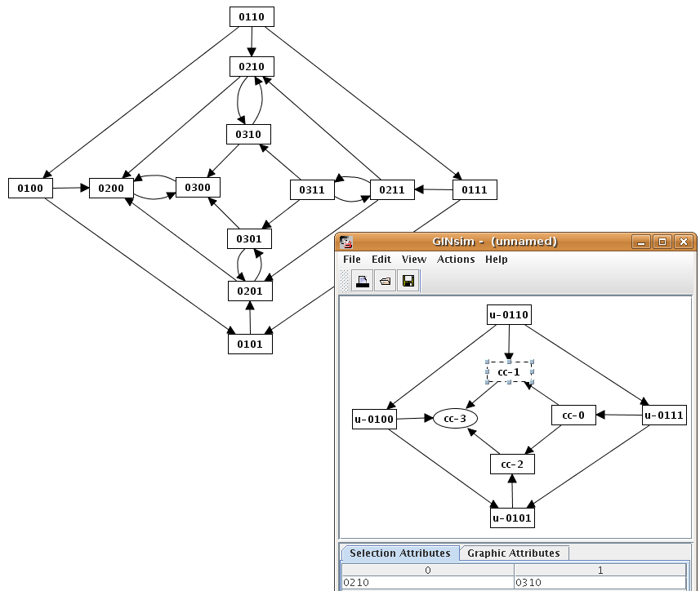Select the cc-2 node
Image resolution: width=700 pixels, height=591 pixels.
512,464
